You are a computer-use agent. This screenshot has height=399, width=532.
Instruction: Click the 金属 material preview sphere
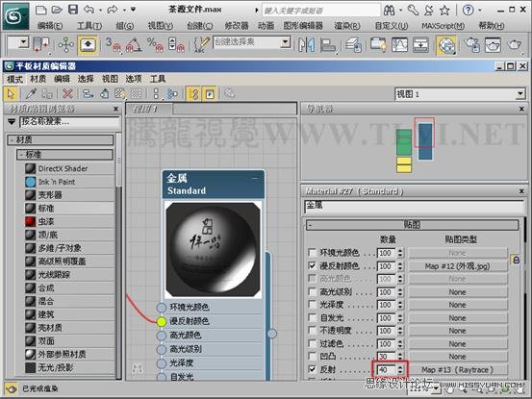pyautogui.click(x=213, y=250)
